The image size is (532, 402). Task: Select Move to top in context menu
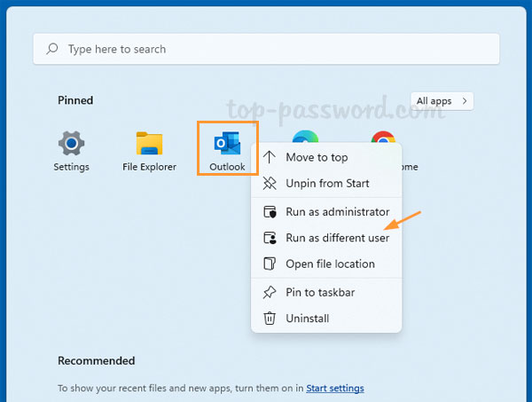click(317, 157)
